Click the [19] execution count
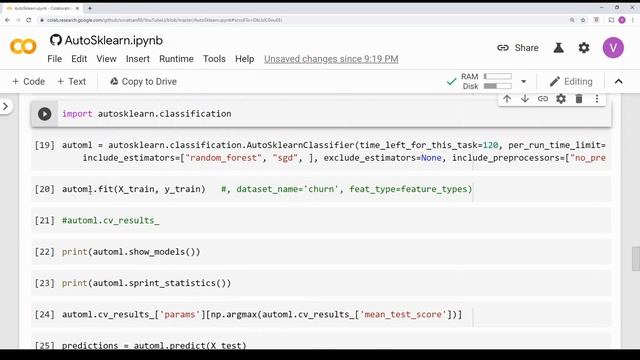Viewport: 640px width, 360px height. (x=44, y=145)
